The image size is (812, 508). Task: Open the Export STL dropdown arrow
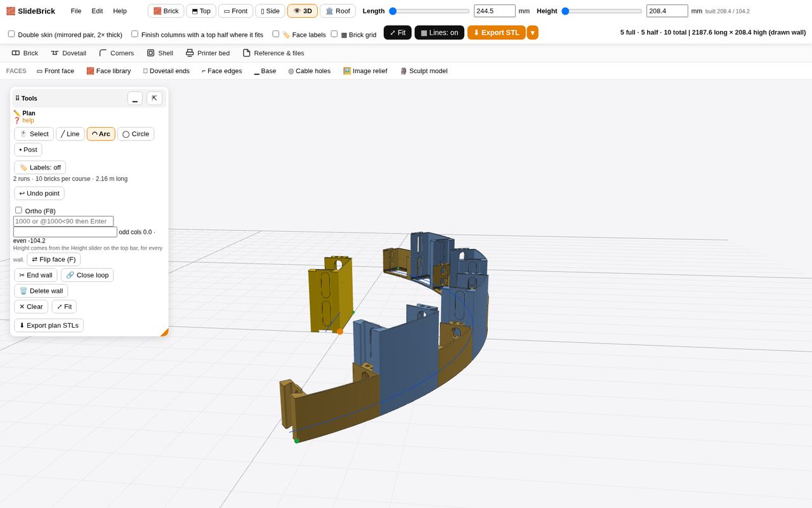(x=533, y=32)
